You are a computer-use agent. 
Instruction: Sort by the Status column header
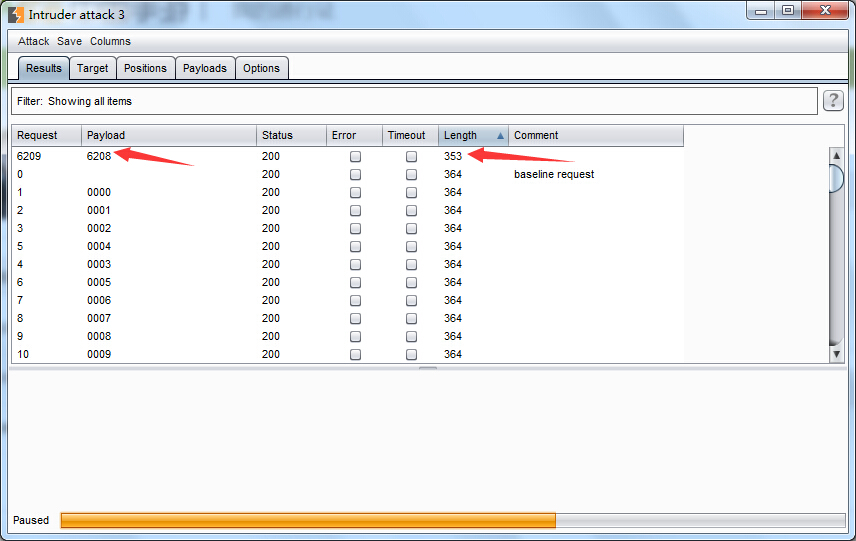click(291, 135)
